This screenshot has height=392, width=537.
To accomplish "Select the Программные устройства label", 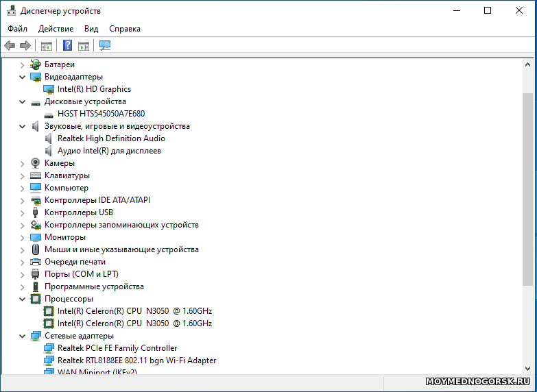I will (x=94, y=286).
